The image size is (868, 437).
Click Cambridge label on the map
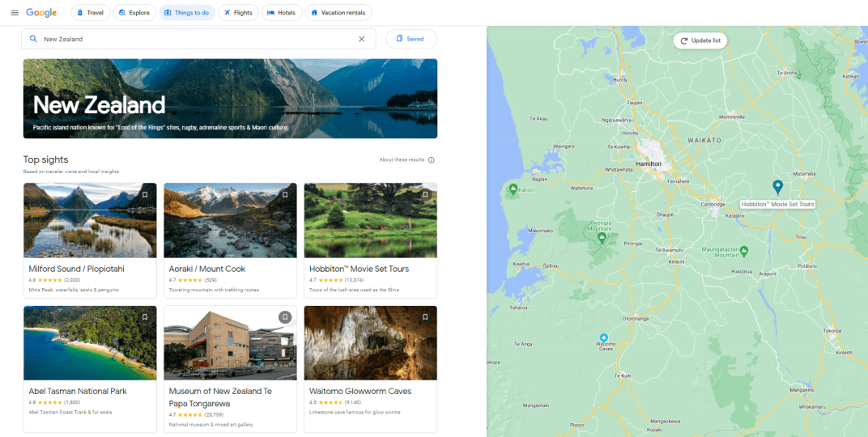713,204
